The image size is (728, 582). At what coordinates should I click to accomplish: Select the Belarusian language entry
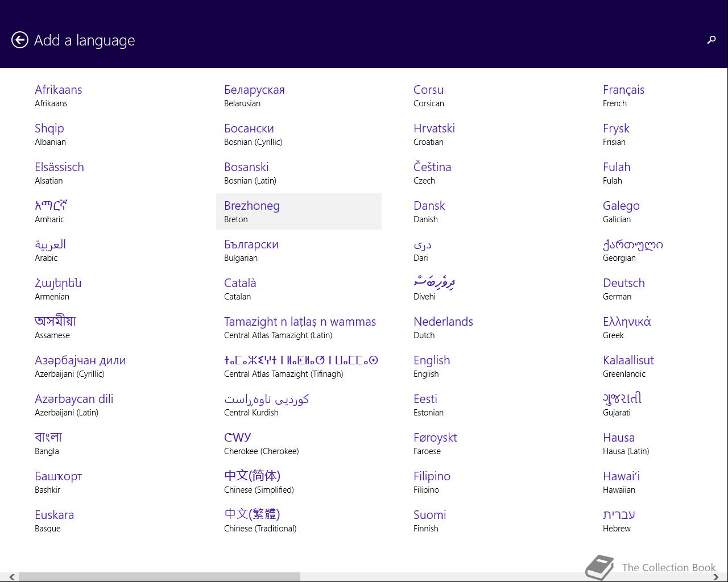pos(299,95)
